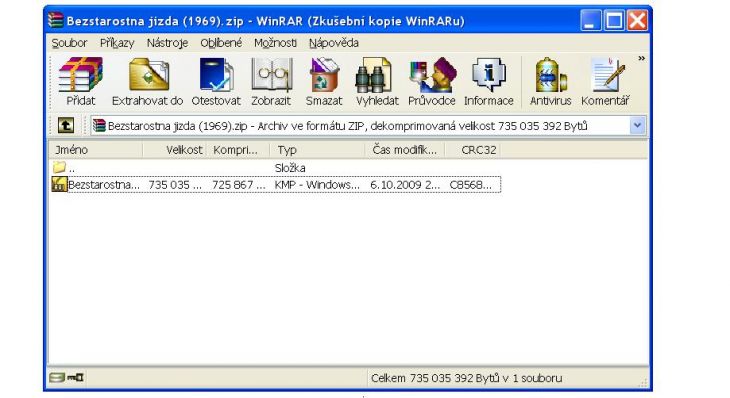Click the window resize grip corner

(x=643, y=383)
